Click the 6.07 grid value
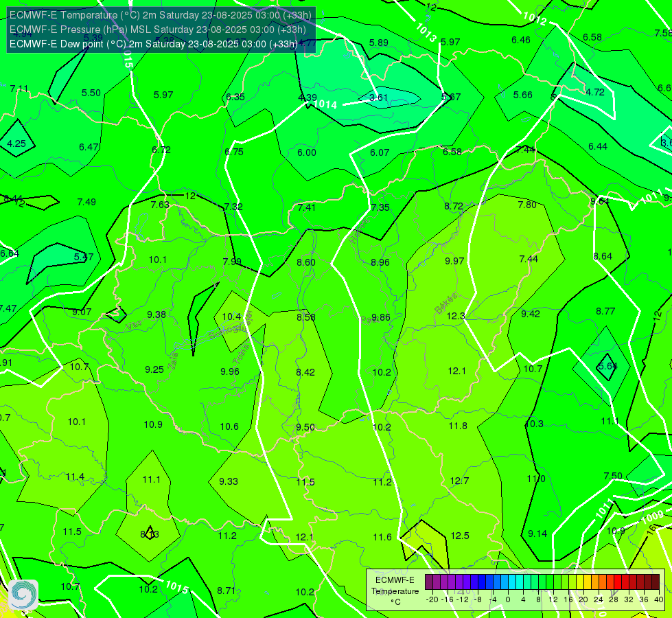 pyautogui.click(x=380, y=152)
